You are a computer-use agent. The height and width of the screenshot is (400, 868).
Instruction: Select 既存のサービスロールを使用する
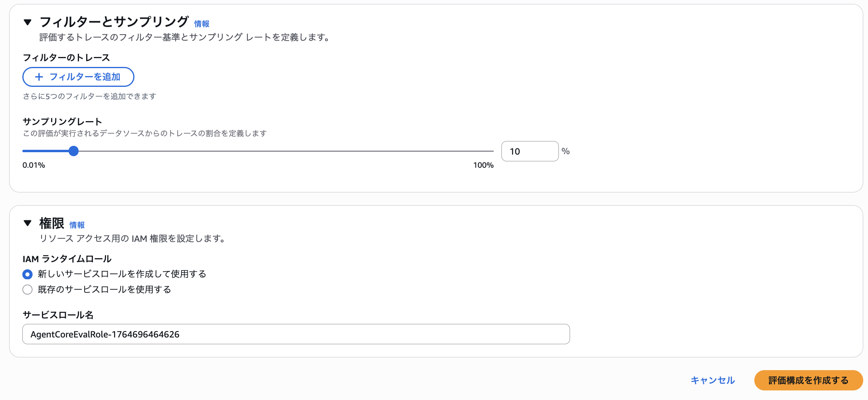point(27,290)
